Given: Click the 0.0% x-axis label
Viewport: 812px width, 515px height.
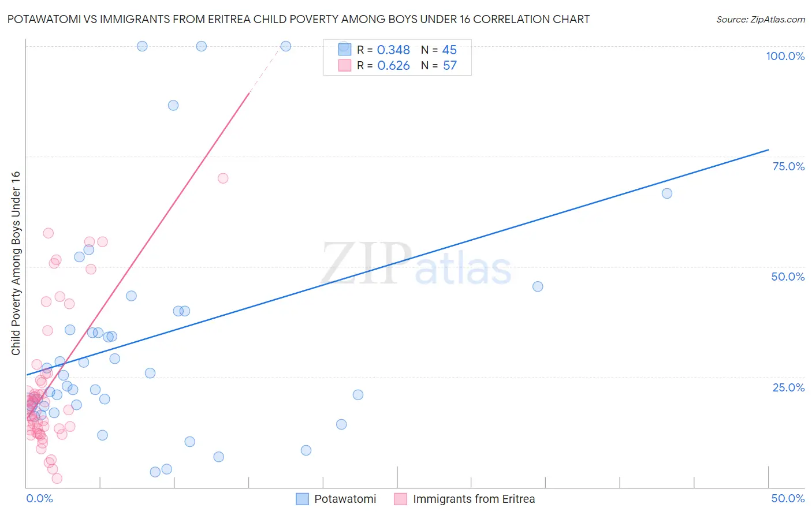Looking at the screenshot, I should pyautogui.click(x=40, y=498).
